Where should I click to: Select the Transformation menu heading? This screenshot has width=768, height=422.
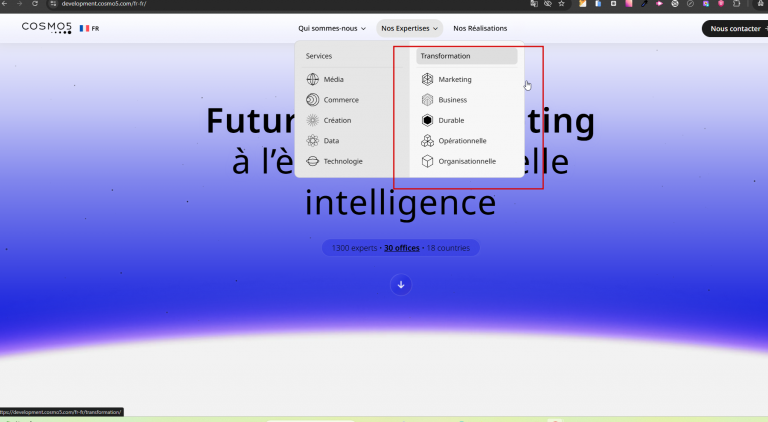(x=467, y=56)
